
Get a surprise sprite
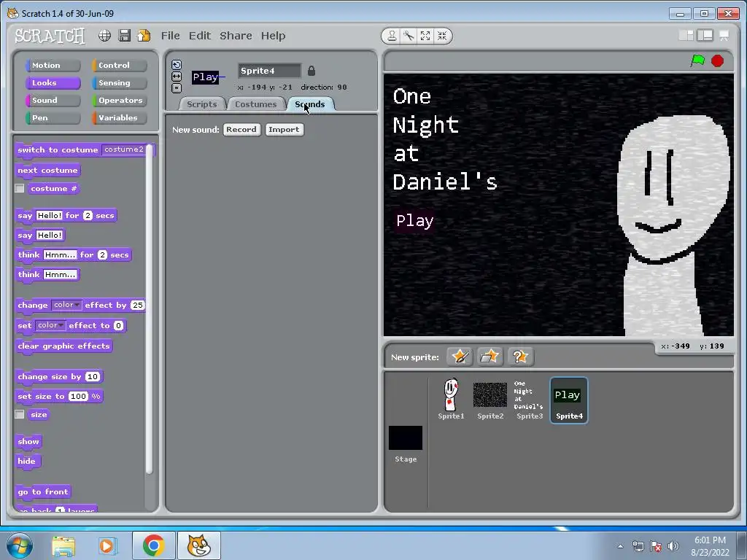pos(519,357)
